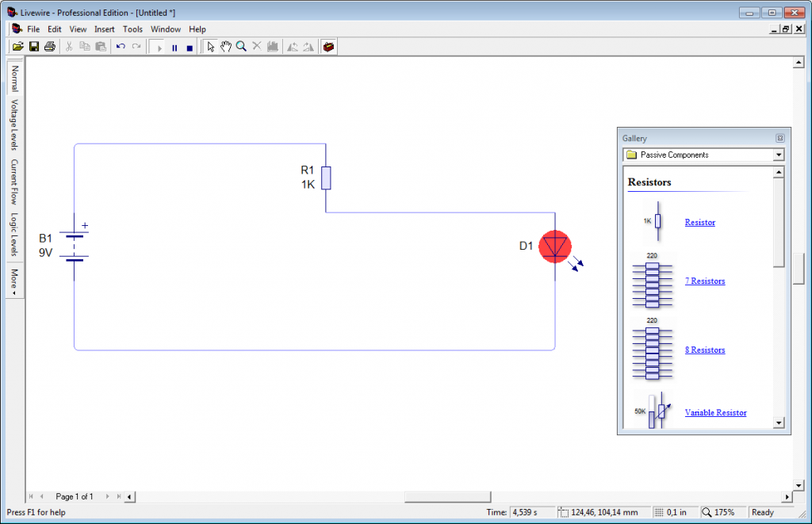Viewport: 812px width, 524px height.
Task: Open the Tools menu
Action: click(132, 29)
